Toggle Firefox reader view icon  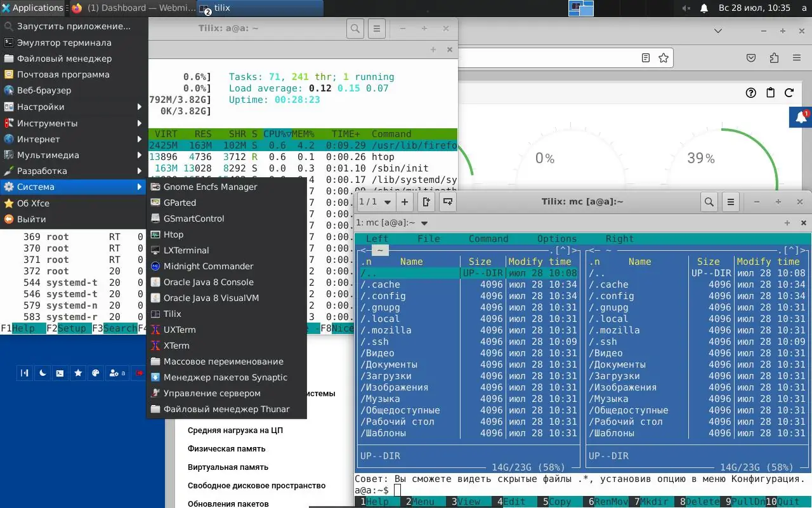click(x=646, y=58)
